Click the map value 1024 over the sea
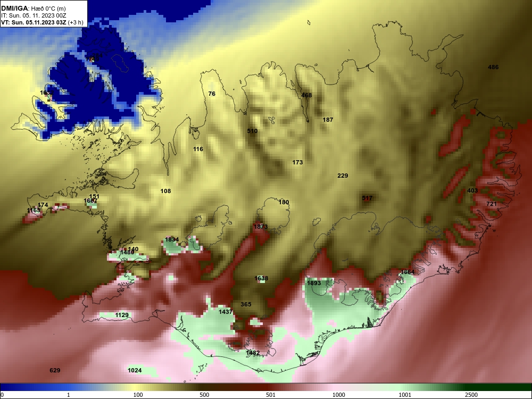The width and height of the screenshot is (532, 399). 135,370
